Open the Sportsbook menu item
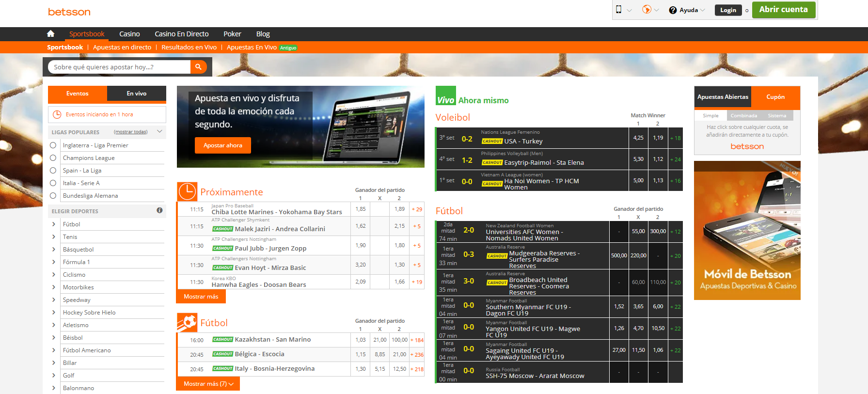Image resolution: width=868 pixels, height=394 pixels. click(x=87, y=34)
